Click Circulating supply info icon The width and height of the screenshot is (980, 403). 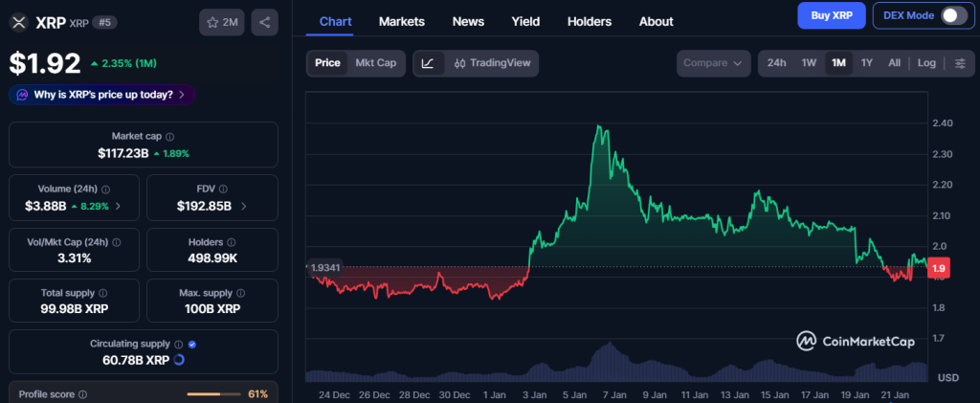point(178,344)
